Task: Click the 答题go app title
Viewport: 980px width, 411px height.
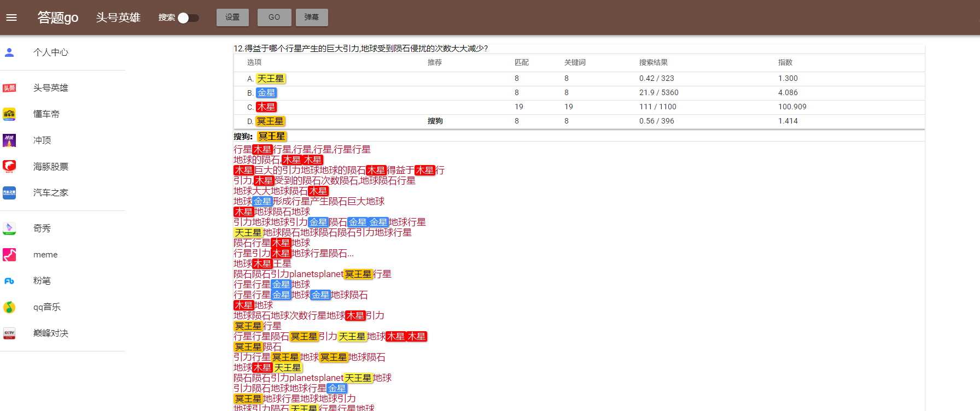Action: (x=58, y=17)
